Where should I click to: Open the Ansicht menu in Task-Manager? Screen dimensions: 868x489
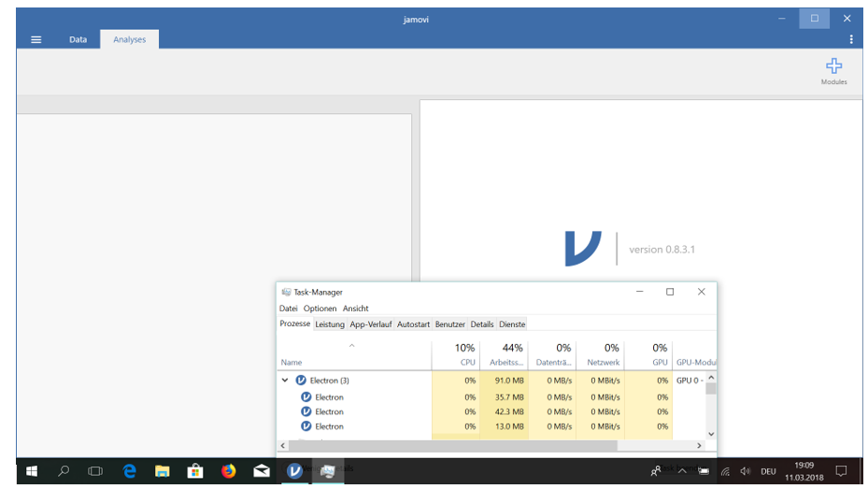tap(355, 309)
